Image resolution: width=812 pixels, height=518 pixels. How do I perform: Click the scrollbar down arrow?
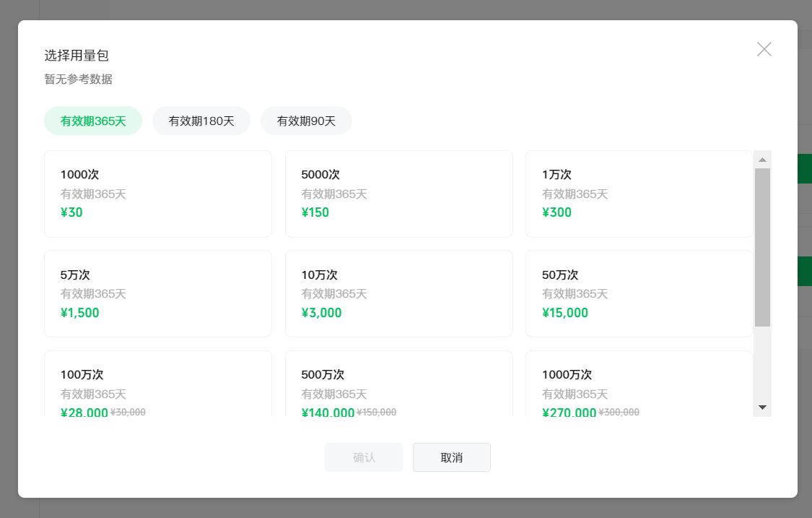point(762,407)
